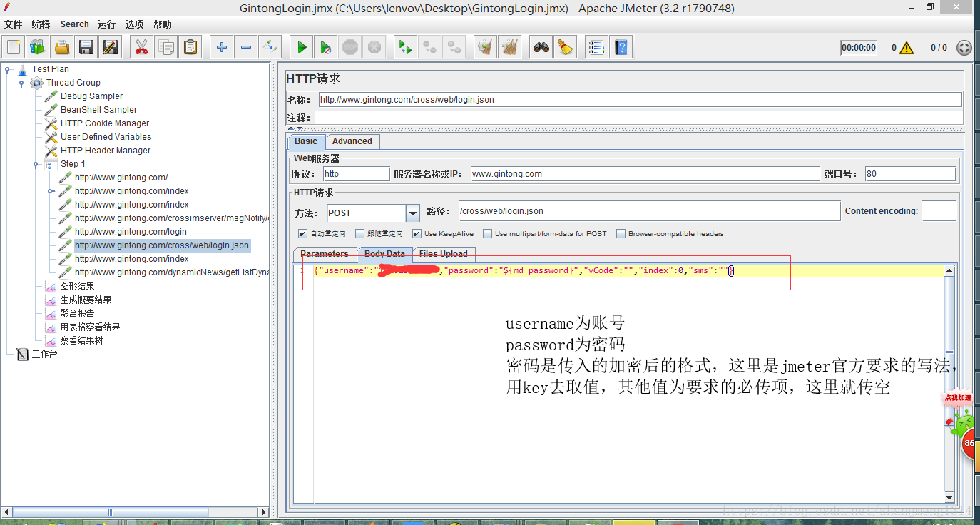
Task: Clear results with the single broom-gear icon
Action: pyautogui.click(x=485, y=47)
